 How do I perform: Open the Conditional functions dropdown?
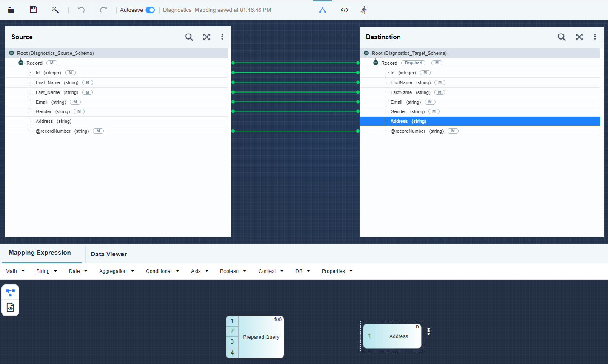click(162, 271)
